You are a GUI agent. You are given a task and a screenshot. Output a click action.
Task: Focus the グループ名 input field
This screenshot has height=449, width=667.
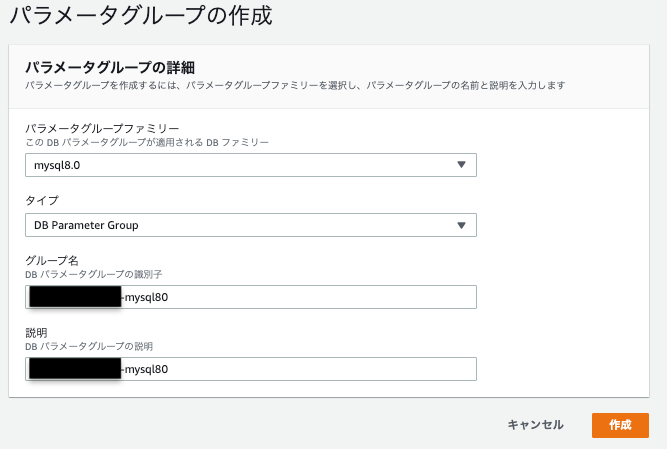[251, 297]
